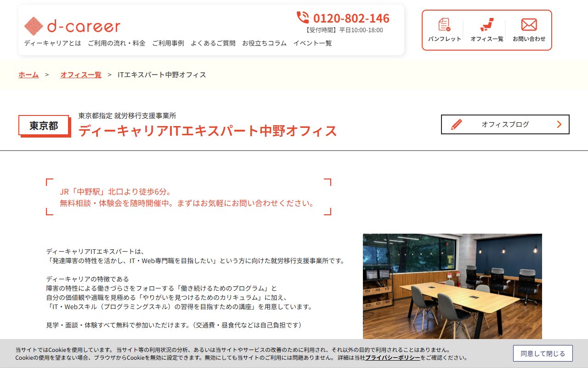Click the pencil icon in オフィスブログ button
588x368 pixels.
pyautogui.click(x=457, y=124)
